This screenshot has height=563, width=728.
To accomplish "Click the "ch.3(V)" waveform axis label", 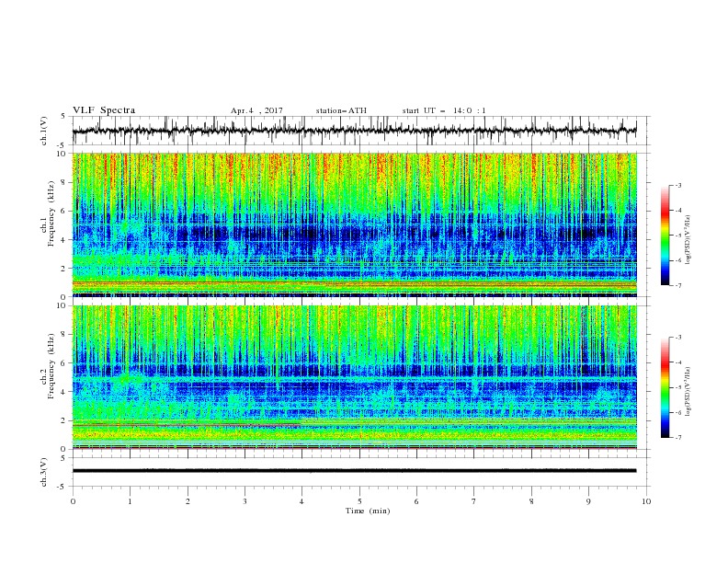I will click(44, 472).
